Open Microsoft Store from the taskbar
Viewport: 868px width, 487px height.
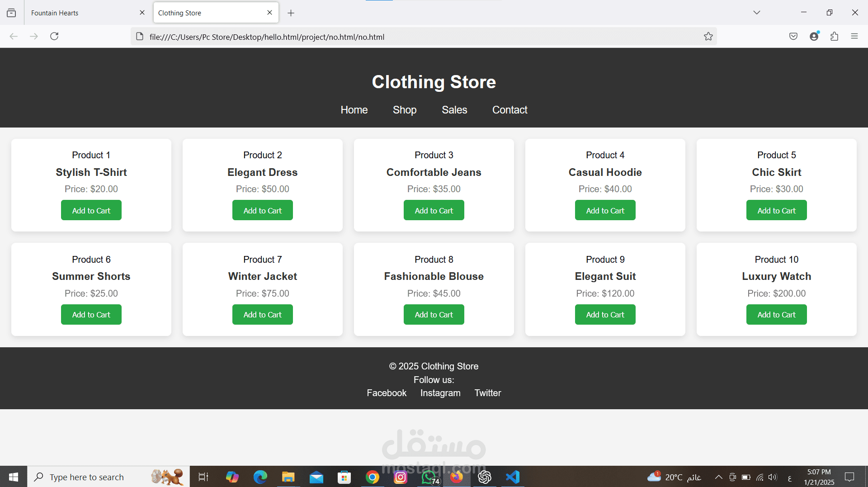pos(344,477)
